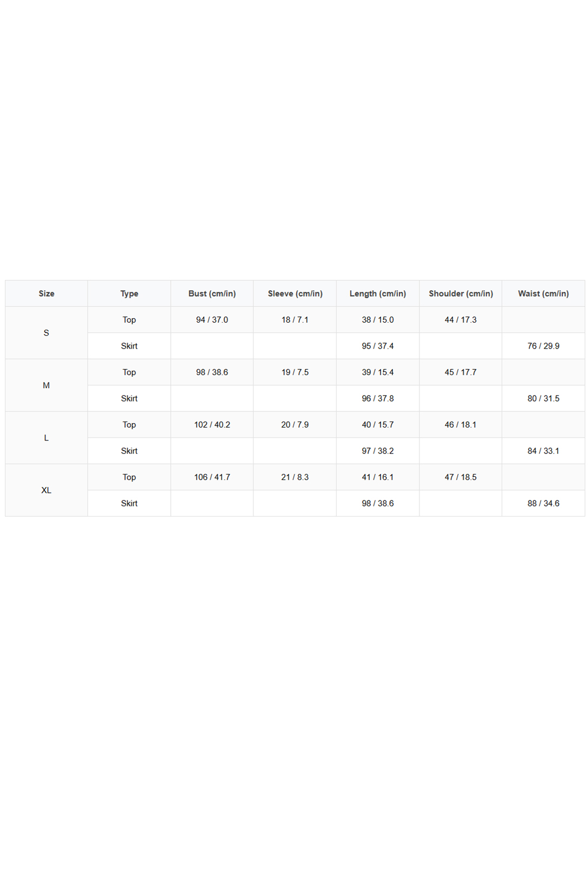Click sleeve value 19 / 7.5
588x882 pixels.
(x=295, y=372)
